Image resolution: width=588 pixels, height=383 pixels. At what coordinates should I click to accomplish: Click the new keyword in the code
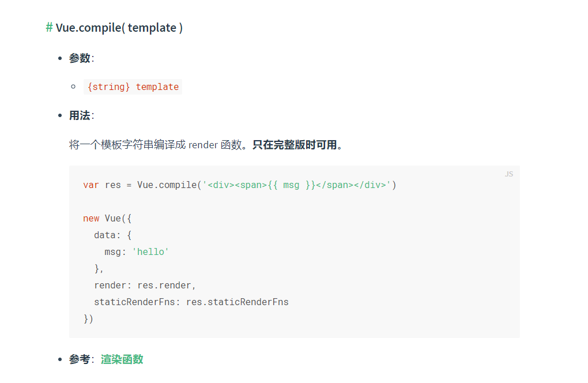coord(91,219)
